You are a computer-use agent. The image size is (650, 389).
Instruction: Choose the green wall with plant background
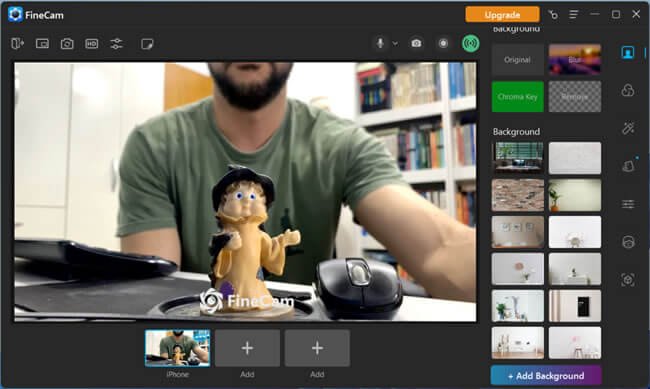tap(575, 195)
